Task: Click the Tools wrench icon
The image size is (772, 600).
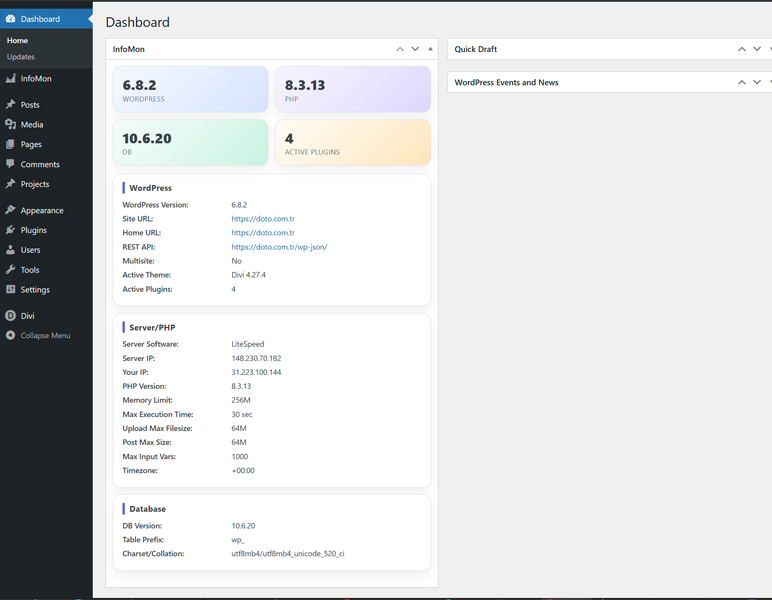Action: coord(10,269)
